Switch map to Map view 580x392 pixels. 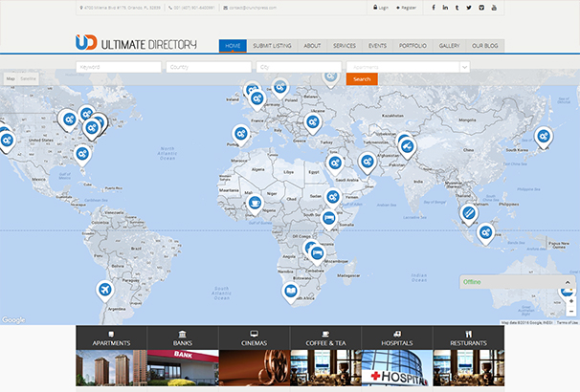11,78
